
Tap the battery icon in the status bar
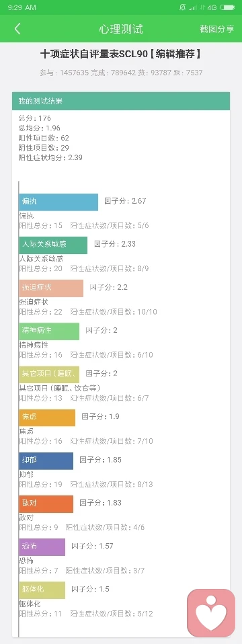(x=227, y=7)
